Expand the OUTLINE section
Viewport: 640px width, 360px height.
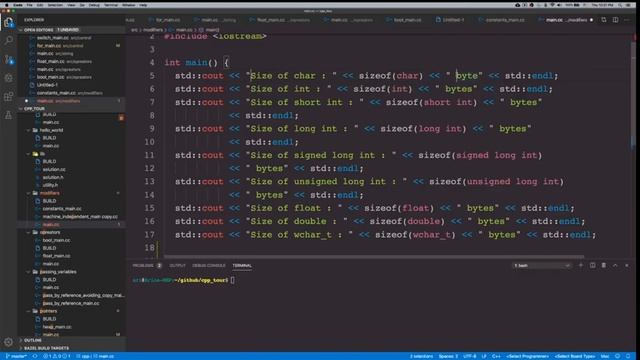(x=33, y=340)
